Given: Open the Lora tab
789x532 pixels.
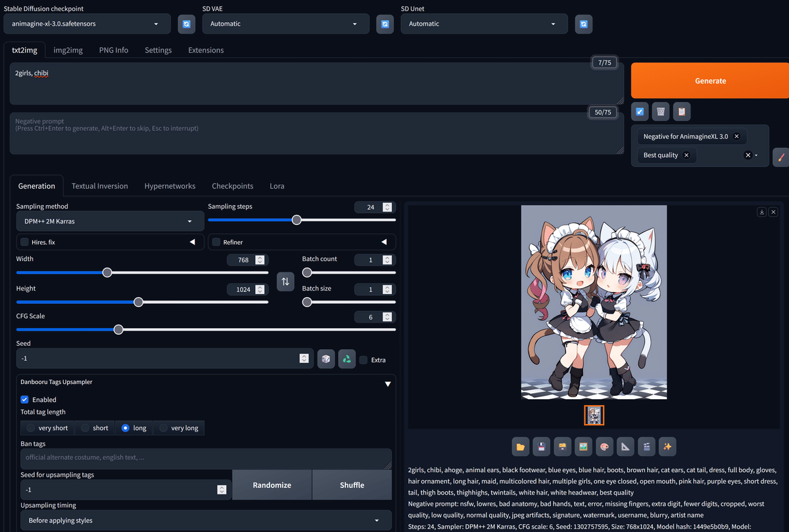Looking at the screenshot, I should (x=277, y=186).
